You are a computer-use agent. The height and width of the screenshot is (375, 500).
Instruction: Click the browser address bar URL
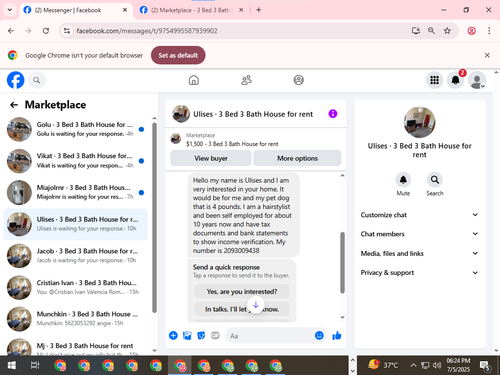point(147,31)
